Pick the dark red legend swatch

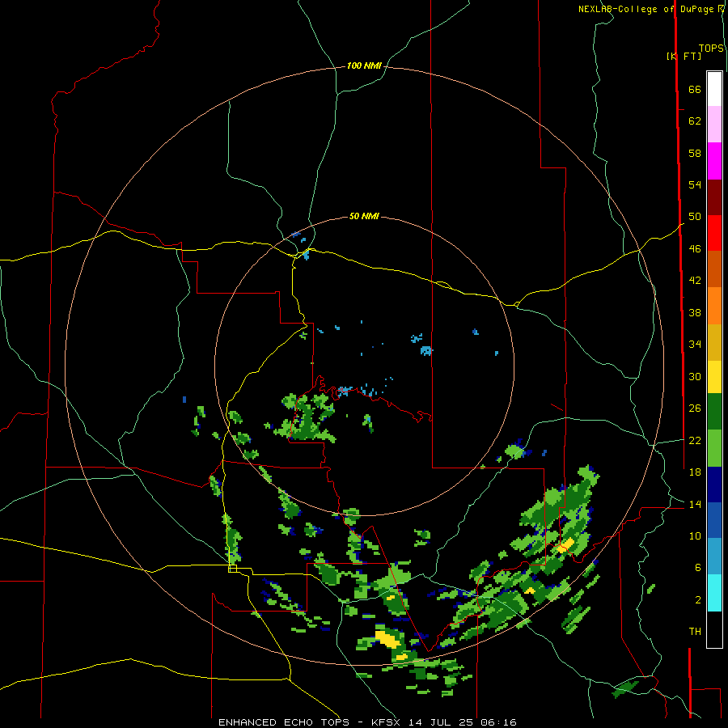(714, 197)
